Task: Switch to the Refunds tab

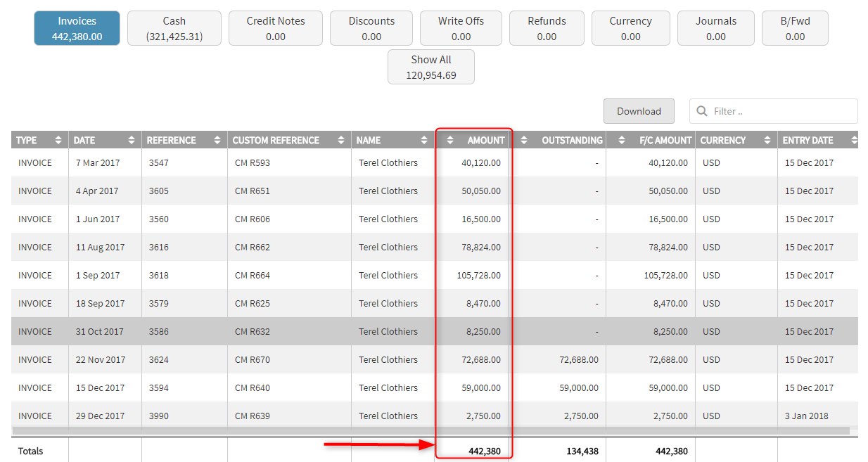Action: coord(547,28)
